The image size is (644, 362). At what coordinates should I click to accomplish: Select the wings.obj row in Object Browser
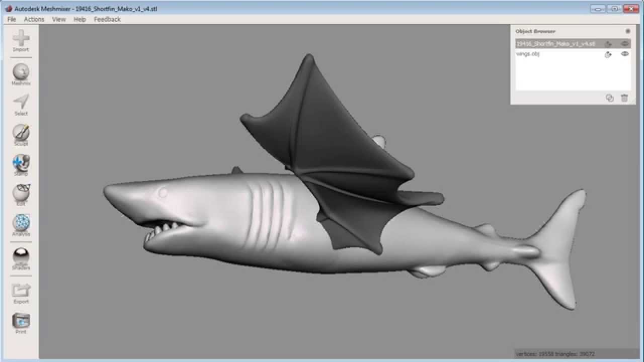pyautogui.click(x=573, y=54)
